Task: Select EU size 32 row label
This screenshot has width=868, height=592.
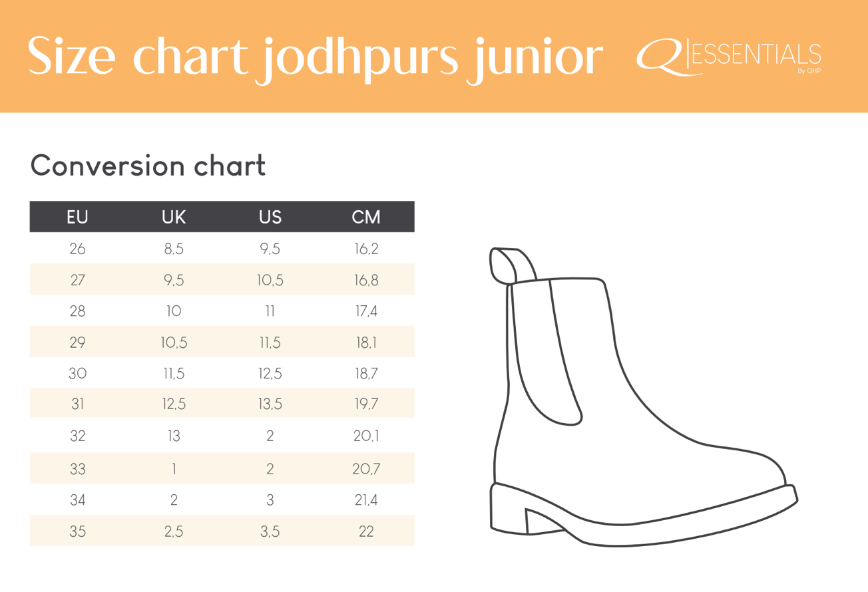Action: (x=78, y=436)
